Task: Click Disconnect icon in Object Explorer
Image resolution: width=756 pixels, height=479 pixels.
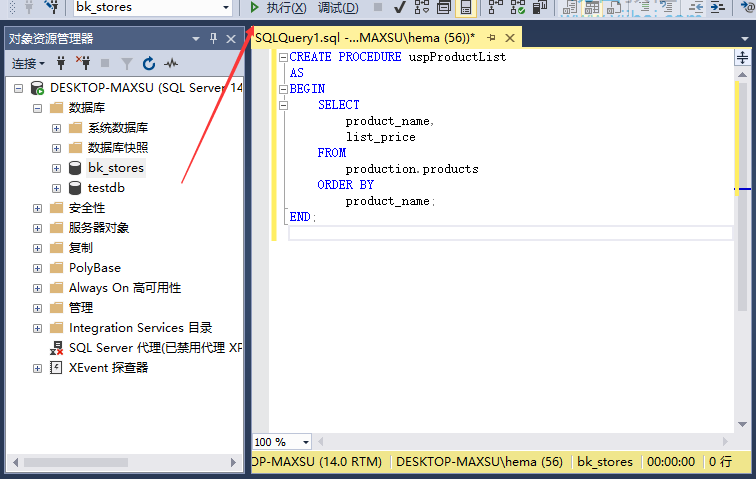Action: pos(83,63)
